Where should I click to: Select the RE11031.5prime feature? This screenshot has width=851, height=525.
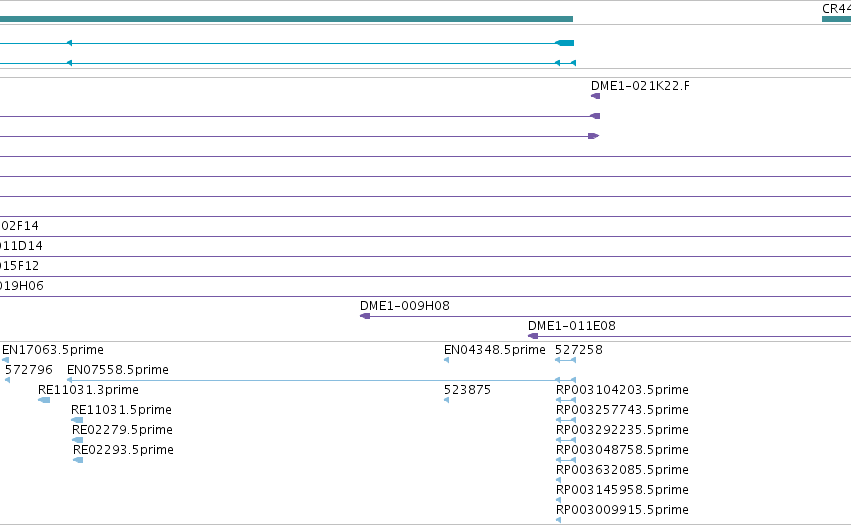[77, 420]
